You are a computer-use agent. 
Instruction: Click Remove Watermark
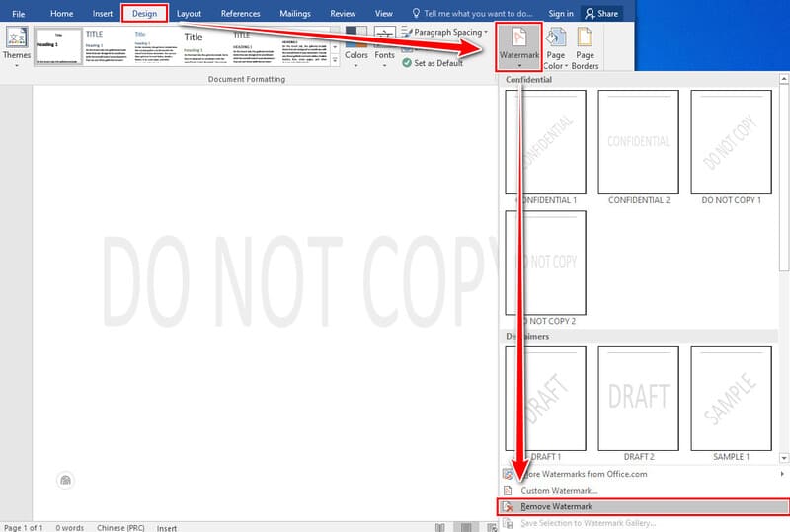click(x=644, y=506)
